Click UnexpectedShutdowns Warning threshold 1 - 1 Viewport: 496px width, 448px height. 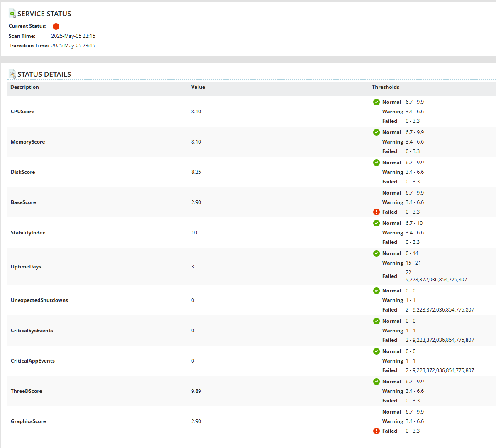pos(410,300)
